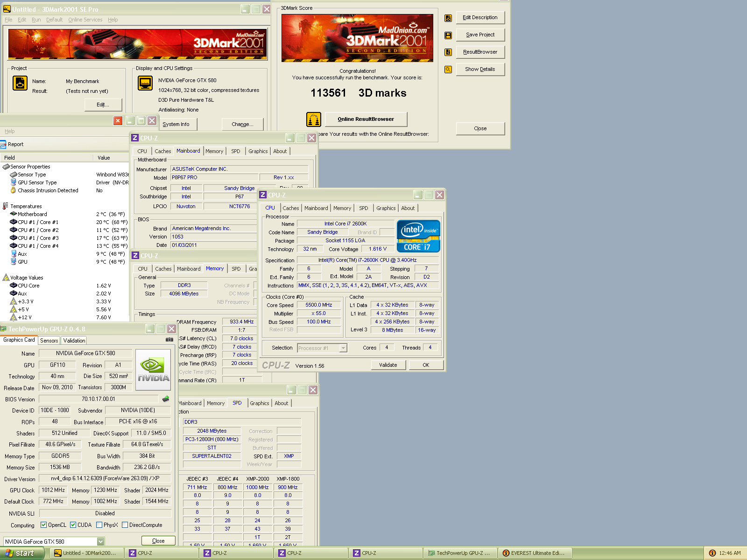
Task: Click the EVEREST system tray icon
Action: (712, 553)
